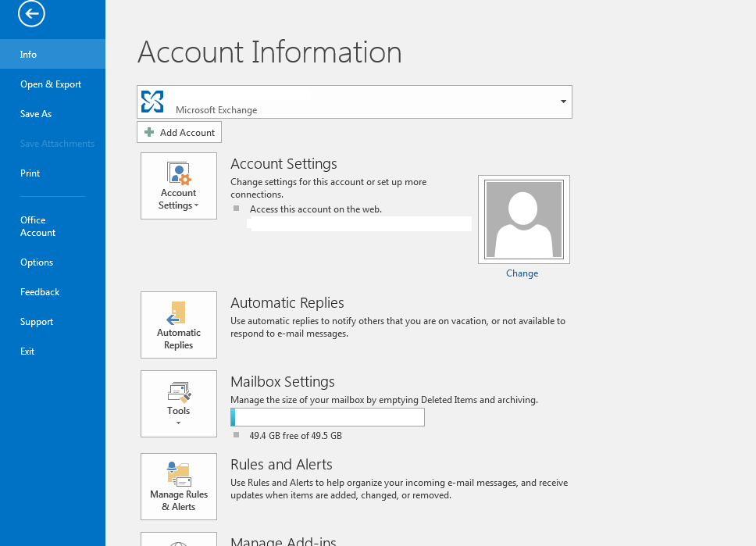Select Save As in sidebar

tap(36, 114)
